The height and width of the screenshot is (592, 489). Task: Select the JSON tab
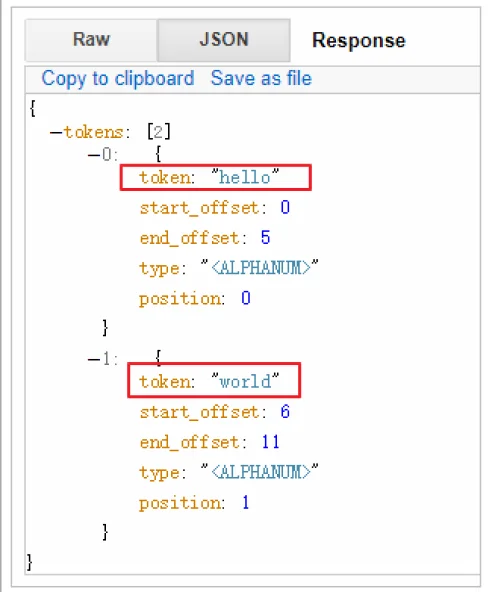(x=224, y=40)
